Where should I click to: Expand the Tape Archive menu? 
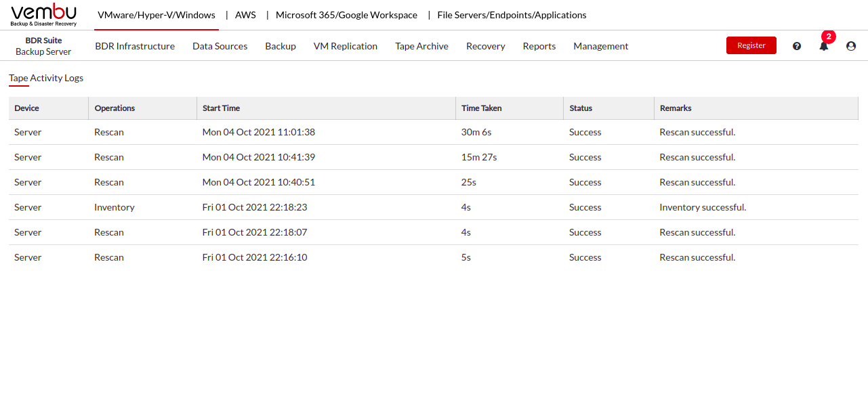421,46
